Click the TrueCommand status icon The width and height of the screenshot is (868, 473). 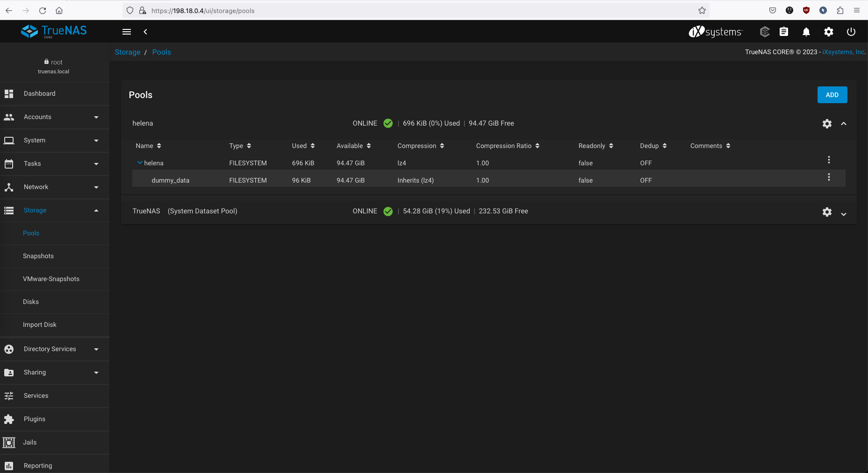coord(765,32)
